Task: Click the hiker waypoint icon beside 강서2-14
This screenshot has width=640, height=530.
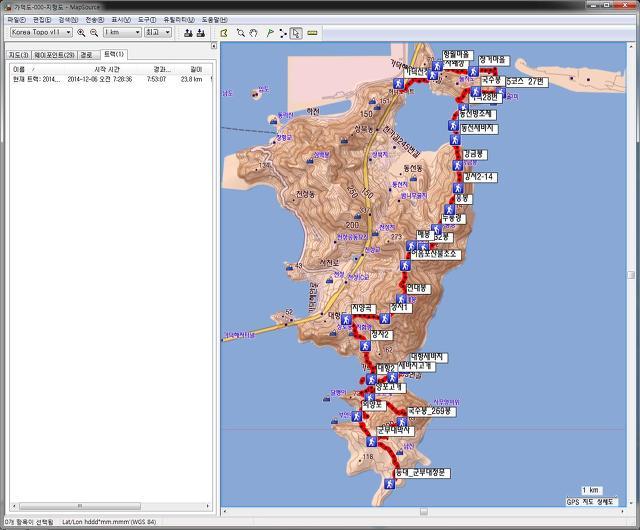Action: click(x=458, y=188)
